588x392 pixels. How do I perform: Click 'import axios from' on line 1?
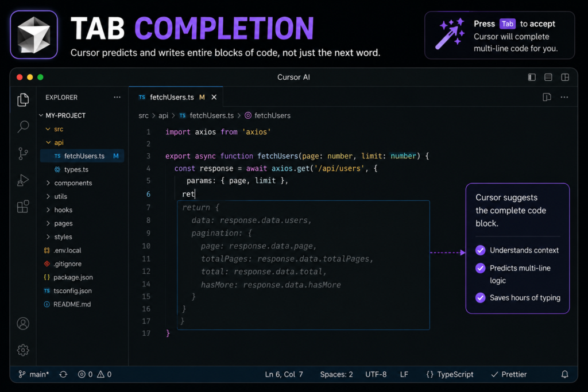coord(202,132)
